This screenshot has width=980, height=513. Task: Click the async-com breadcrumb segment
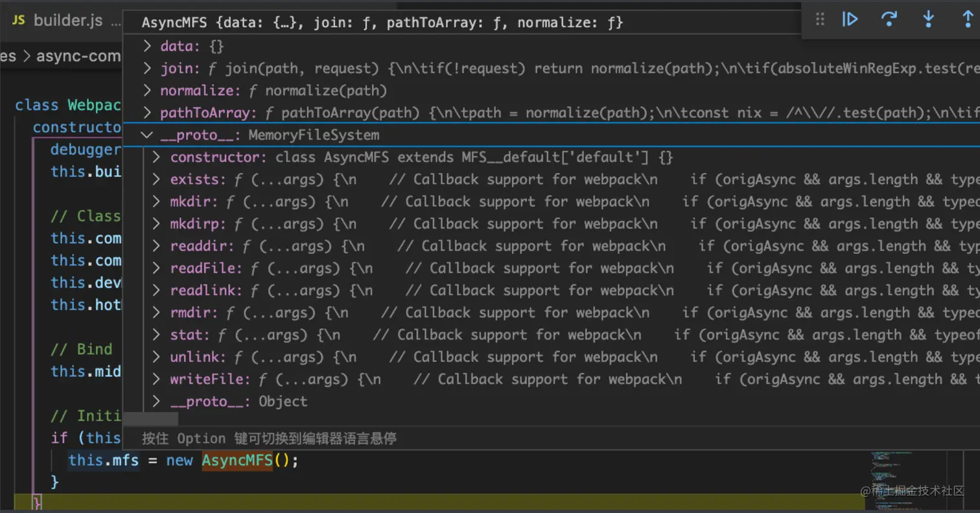tap(78, 56)
